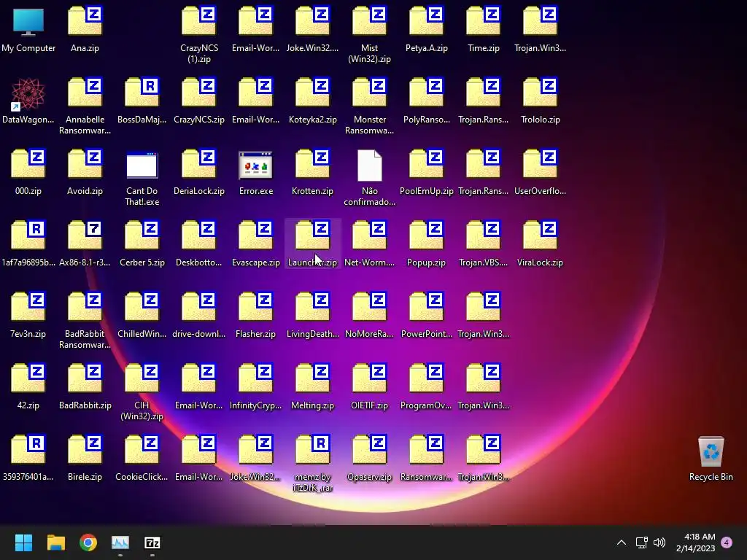Select the Opaserv.zip archive icon
Screen dimensions: 747x560
click(369, 449)
